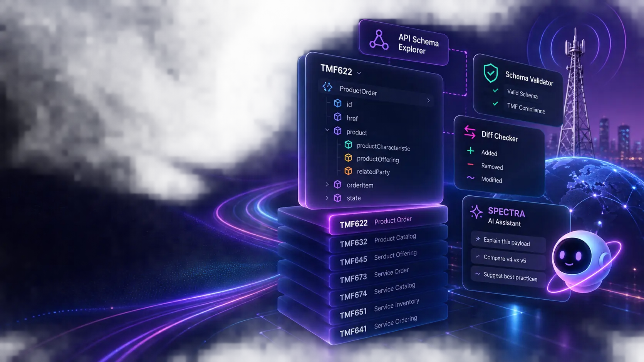Click the Compare v4 vs v5 button
This screenshot has height=362, width=644.
coord(508,259)
